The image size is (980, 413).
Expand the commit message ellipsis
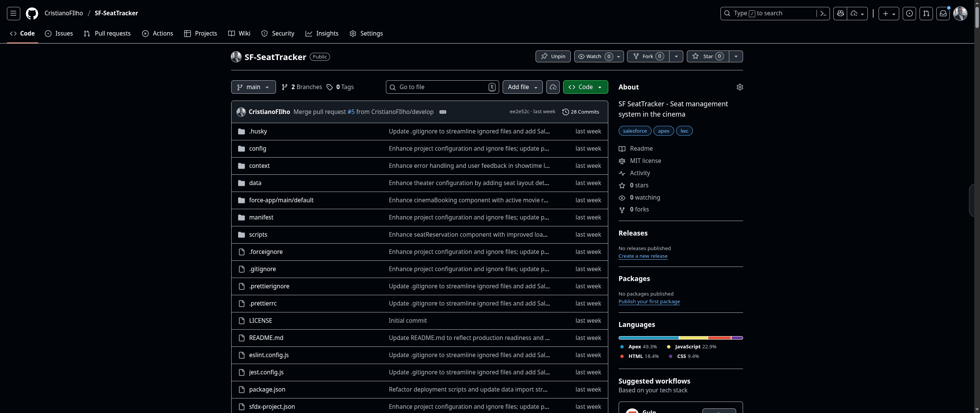point(443,112)
